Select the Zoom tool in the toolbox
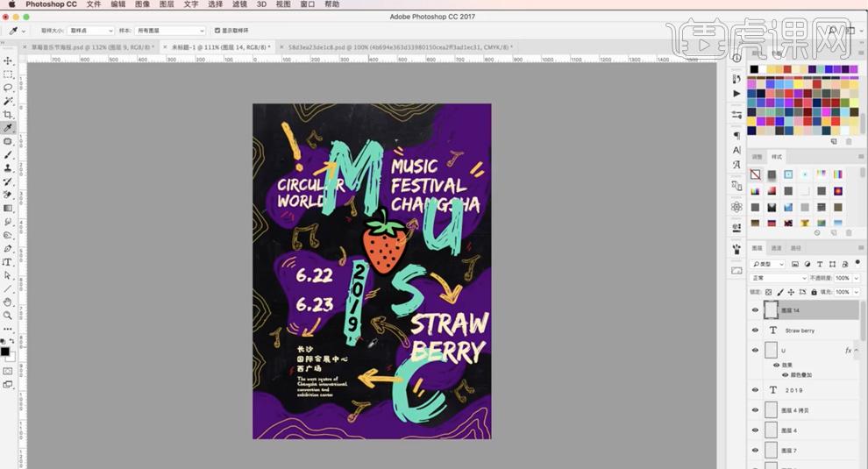The height and width of the screenshot is (469, 868). 8,315
